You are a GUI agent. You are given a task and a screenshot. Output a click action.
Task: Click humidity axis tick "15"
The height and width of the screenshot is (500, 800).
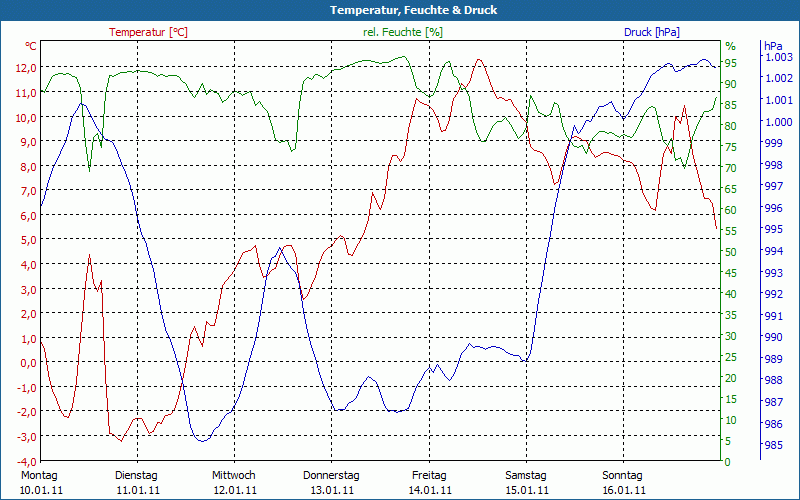731,398
